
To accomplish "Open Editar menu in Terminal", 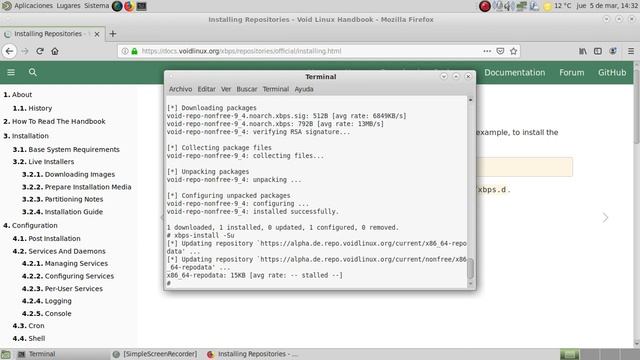I will pos(207,89).
